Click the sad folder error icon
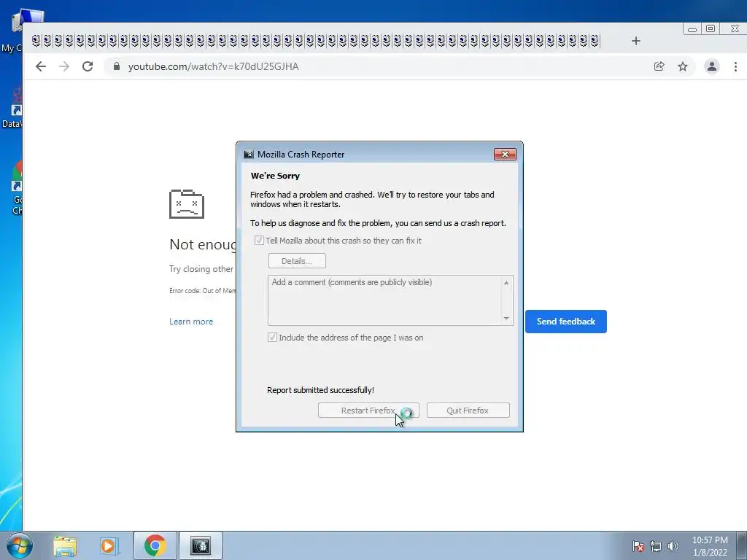The height and width of the screenshot is (560, 747). pos(187,204)
